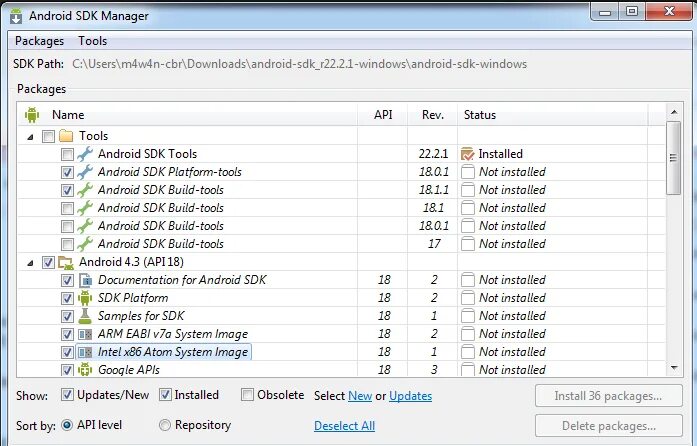Click the Not installed status icon for Platform-tools
This screenshot has height=446, width=697.
pyautogui.click(x=468, y=172)
